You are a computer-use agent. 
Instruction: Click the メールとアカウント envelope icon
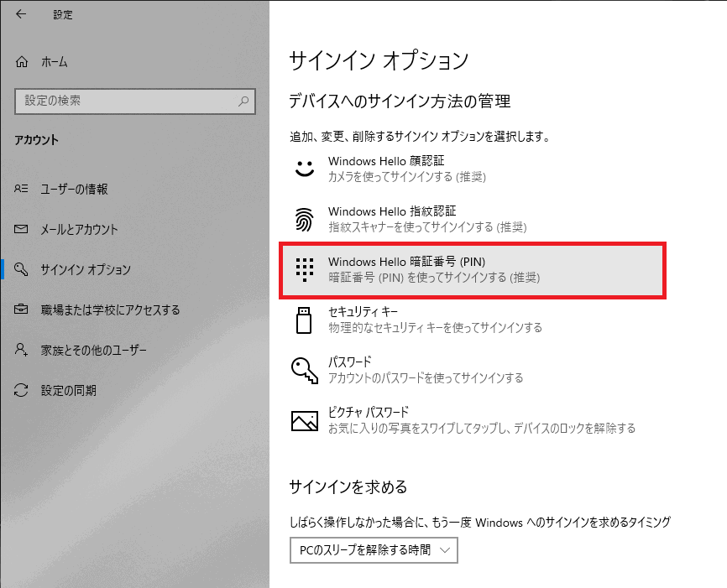(x=21, y=229)
